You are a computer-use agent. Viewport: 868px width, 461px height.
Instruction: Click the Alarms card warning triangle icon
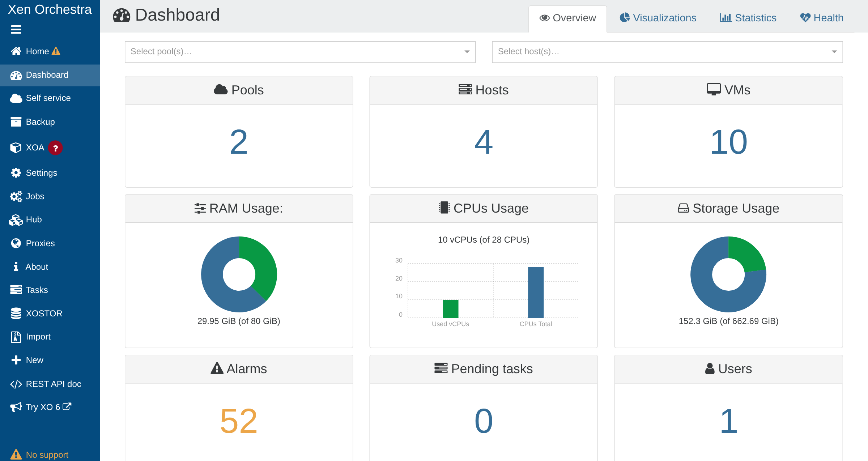[x=217, y=368]
